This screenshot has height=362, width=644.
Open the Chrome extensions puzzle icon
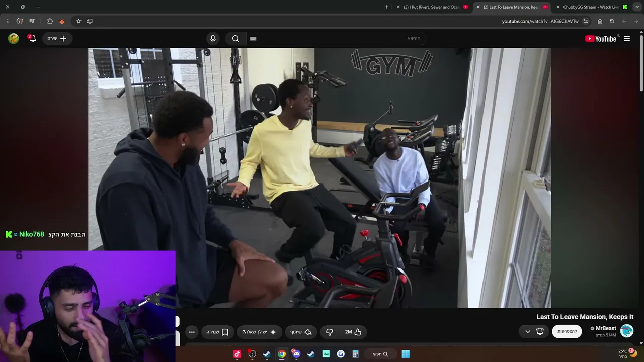coord(50,21)
